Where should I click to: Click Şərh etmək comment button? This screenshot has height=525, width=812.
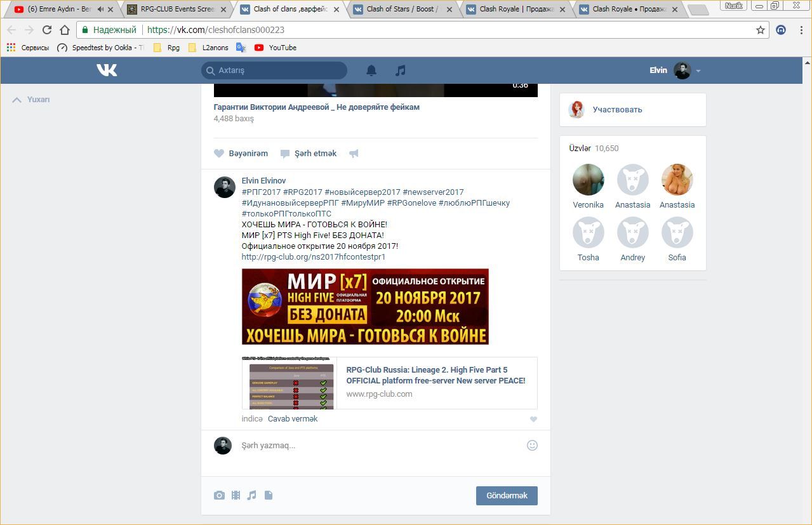(x=309, y=154)
